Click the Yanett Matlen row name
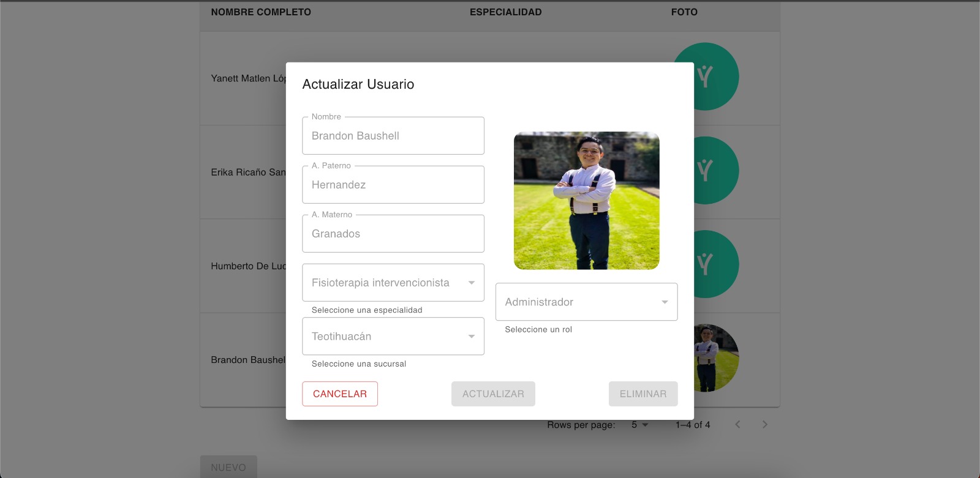Screen dimensions: 980x478 pyautogui.click(x=248, y=78)
